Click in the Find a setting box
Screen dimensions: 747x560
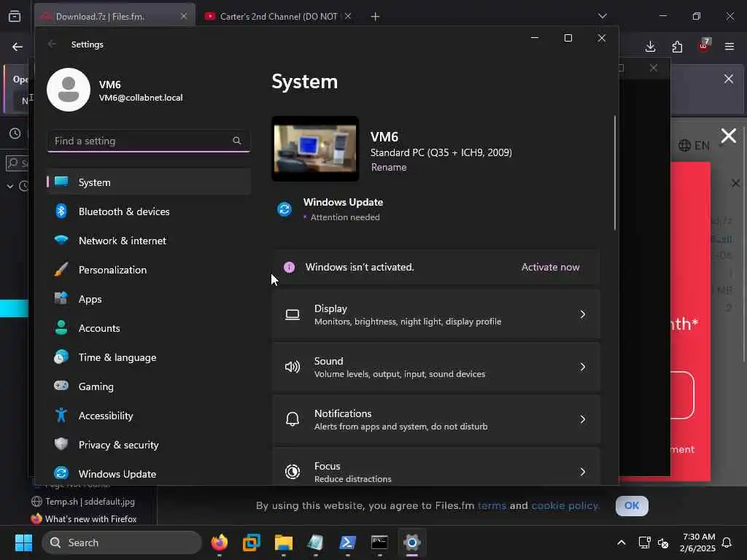[x=149, y=141]
